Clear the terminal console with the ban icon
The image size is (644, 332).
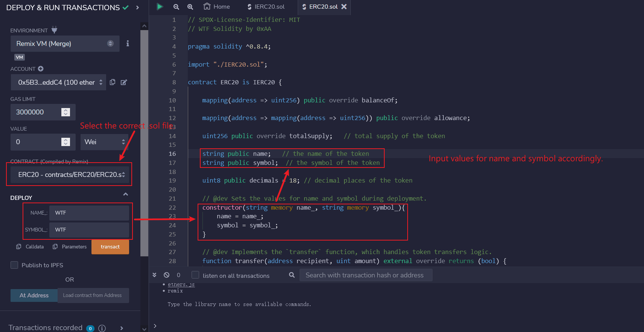166,275
